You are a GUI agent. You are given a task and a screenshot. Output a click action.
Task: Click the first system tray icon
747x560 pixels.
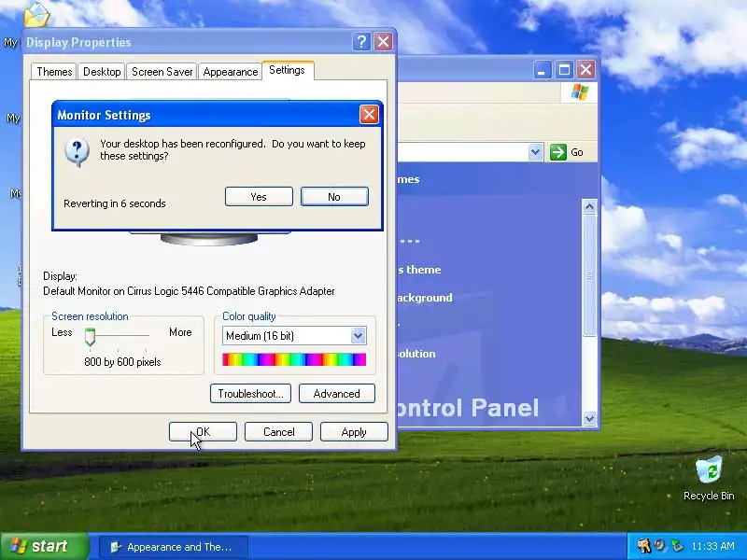point(643,546)
